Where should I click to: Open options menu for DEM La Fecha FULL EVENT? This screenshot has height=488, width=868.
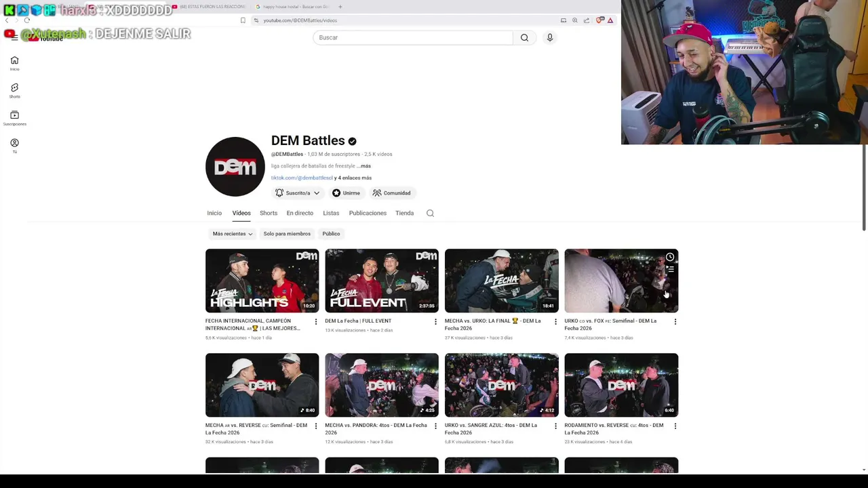[x=435, y=321]
